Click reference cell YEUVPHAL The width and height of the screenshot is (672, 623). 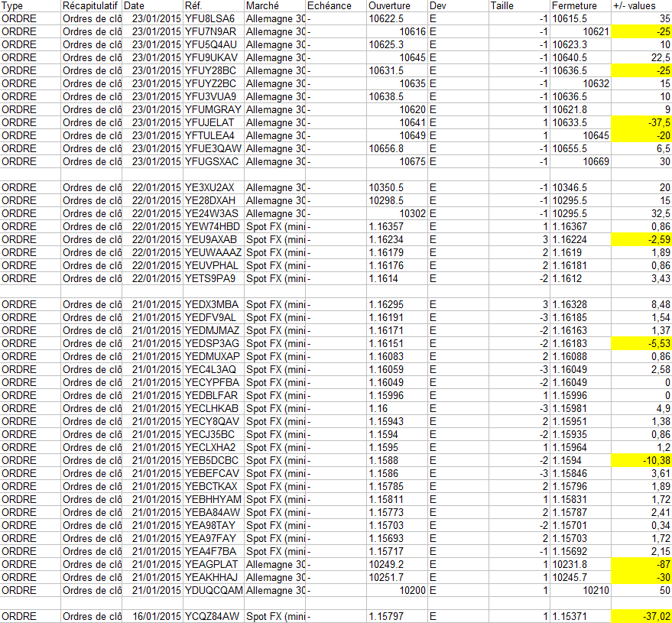(214, 266)
